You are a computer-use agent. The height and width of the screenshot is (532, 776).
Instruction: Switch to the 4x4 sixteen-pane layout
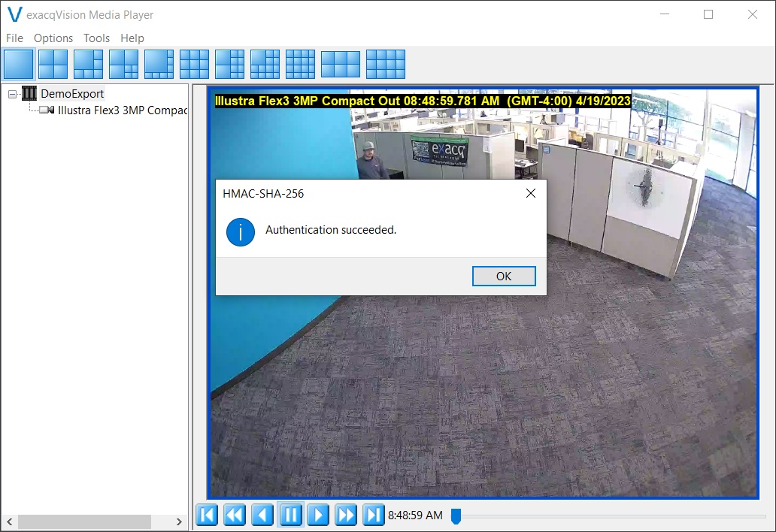click(301, 65)
